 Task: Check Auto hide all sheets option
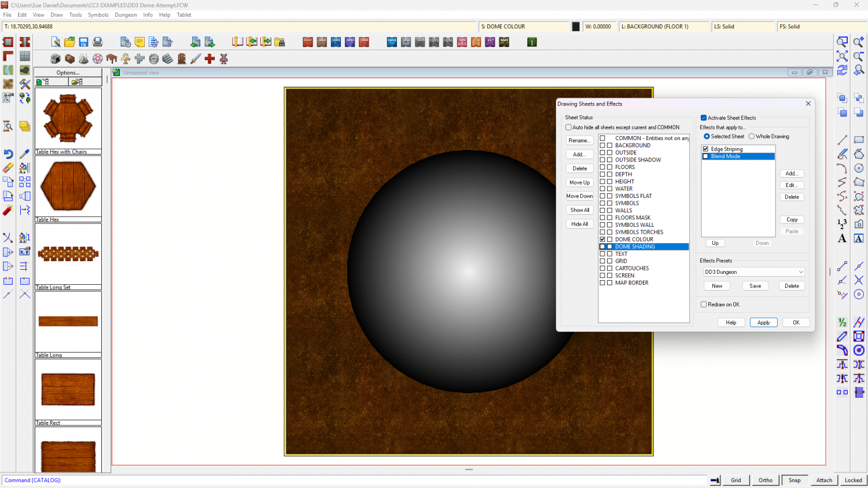(568, 127)
